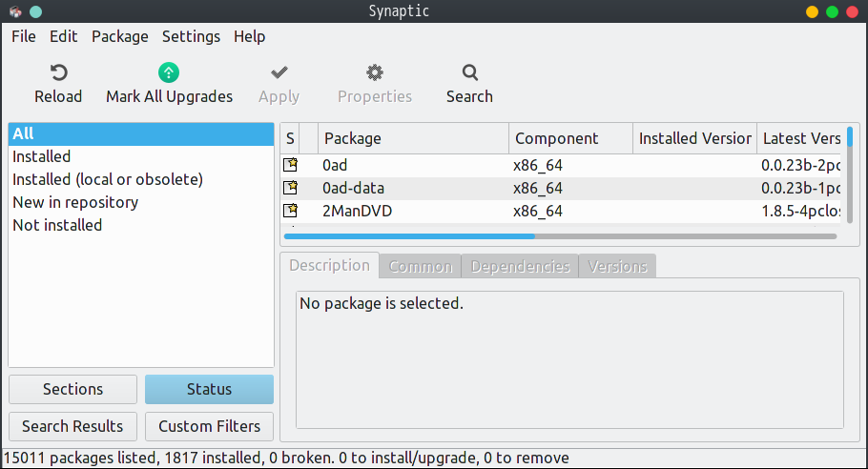
Task: Close Synaptic with the red button
Action: coord(853,11)
